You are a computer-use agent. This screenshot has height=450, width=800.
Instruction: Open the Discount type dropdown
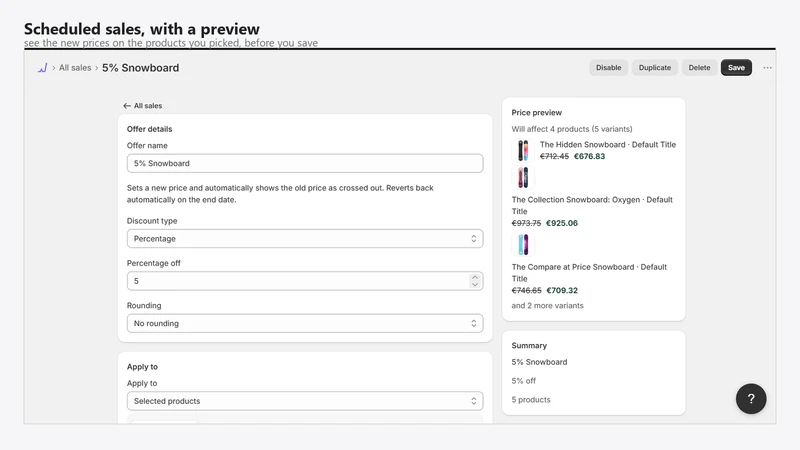(x=305, y=239)
